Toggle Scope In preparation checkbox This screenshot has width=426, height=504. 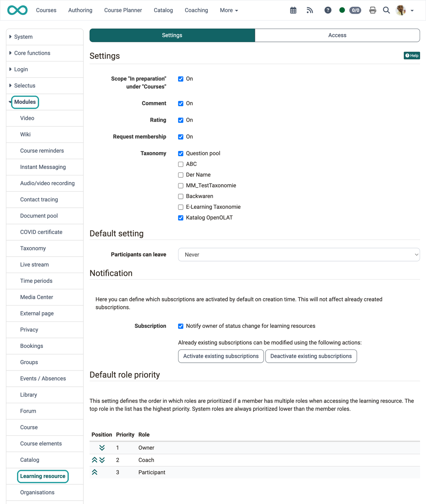click(181, 79)
